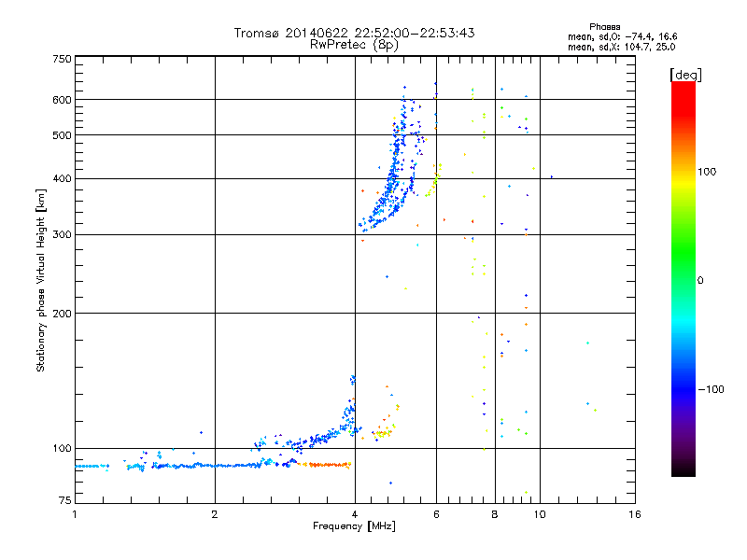Image resolution: width=747 pixels, height=560 pixels.
Task: Click the '0' colorbar tick label
Action: [x=700, y=280]
